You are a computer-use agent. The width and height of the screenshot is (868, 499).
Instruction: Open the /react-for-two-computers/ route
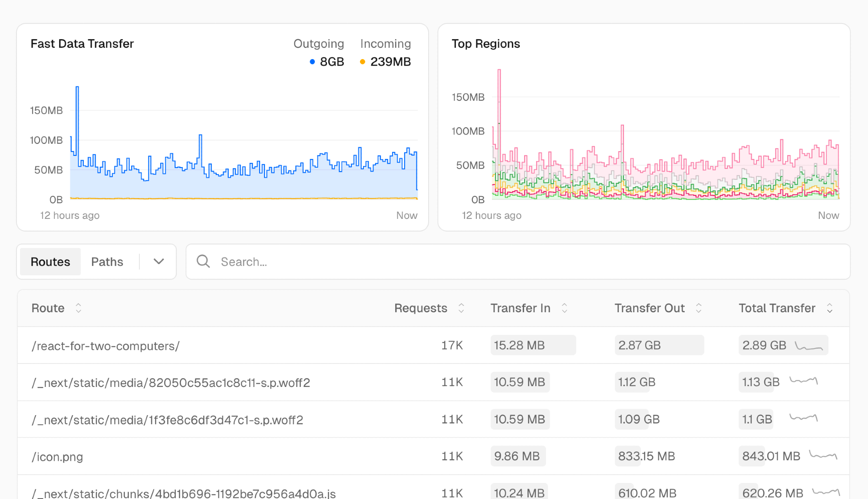pos(106,346)
